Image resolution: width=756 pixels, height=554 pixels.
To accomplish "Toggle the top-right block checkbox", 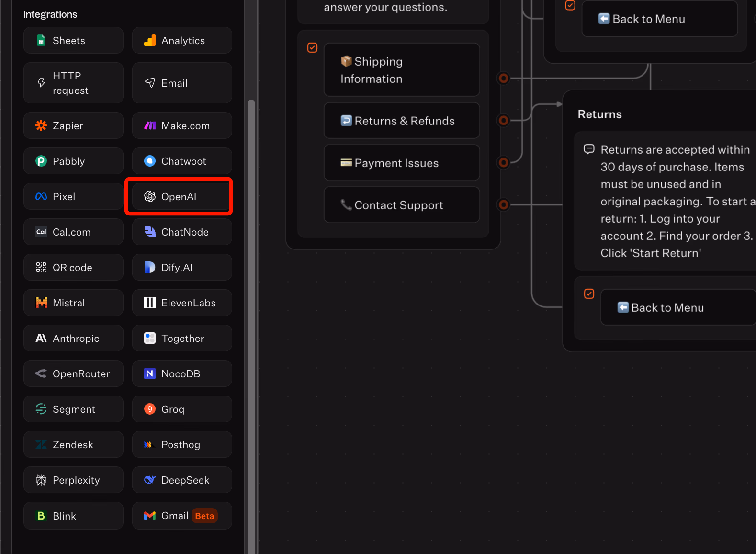I will pyautogui.click(x=570, y=6).
